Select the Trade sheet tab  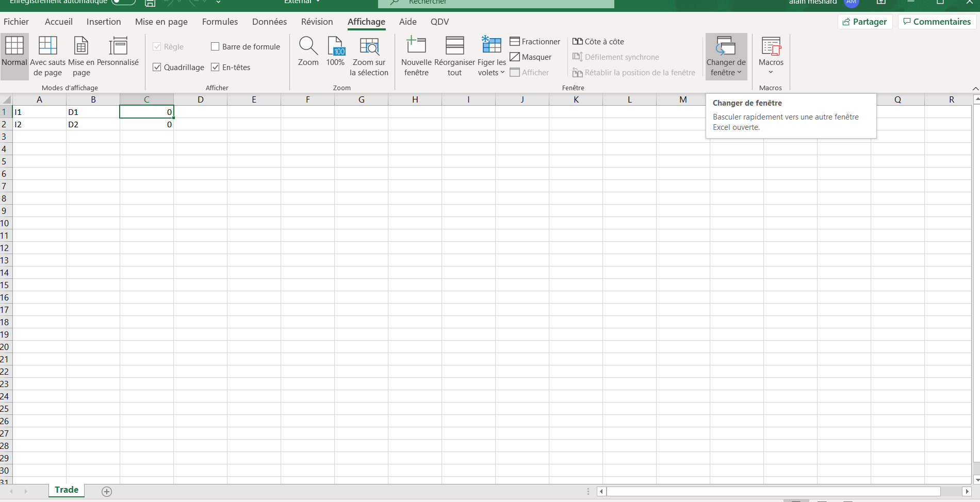tap(67, 490)
